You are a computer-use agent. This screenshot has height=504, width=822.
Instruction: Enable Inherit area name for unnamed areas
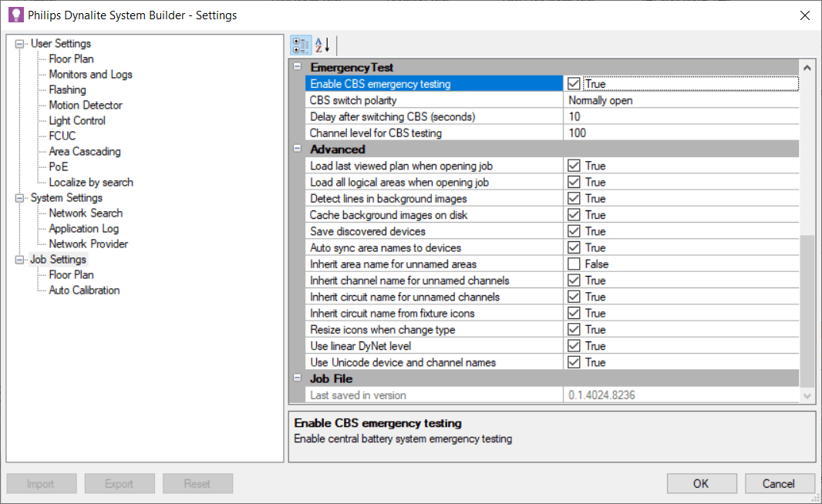pyautogui.click(x=574, y=264)
